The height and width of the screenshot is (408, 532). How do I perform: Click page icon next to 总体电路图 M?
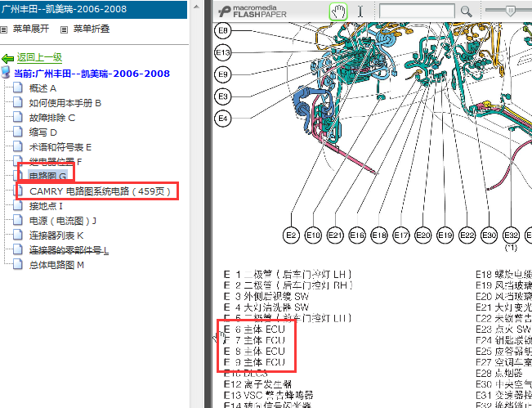click(18, 264)
